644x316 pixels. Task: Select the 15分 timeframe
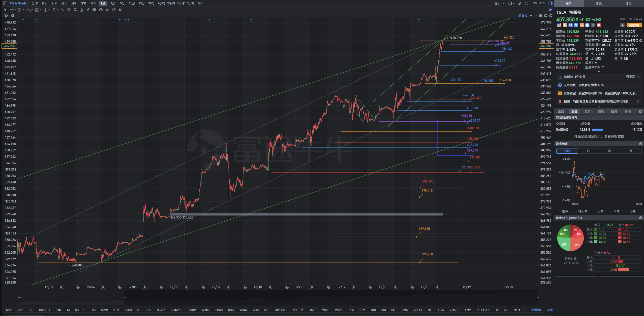[142, 3]
